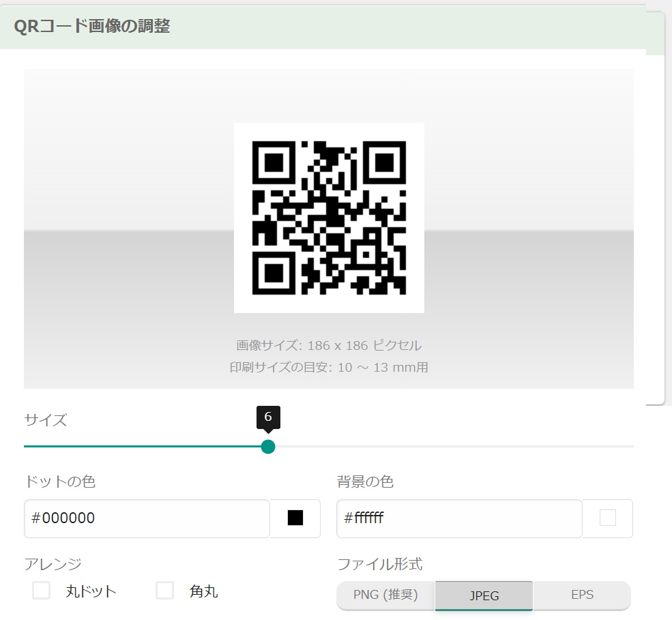672x620 pixels.
Task: Click the サイズ slider handle
Action: tap(268, 447)
